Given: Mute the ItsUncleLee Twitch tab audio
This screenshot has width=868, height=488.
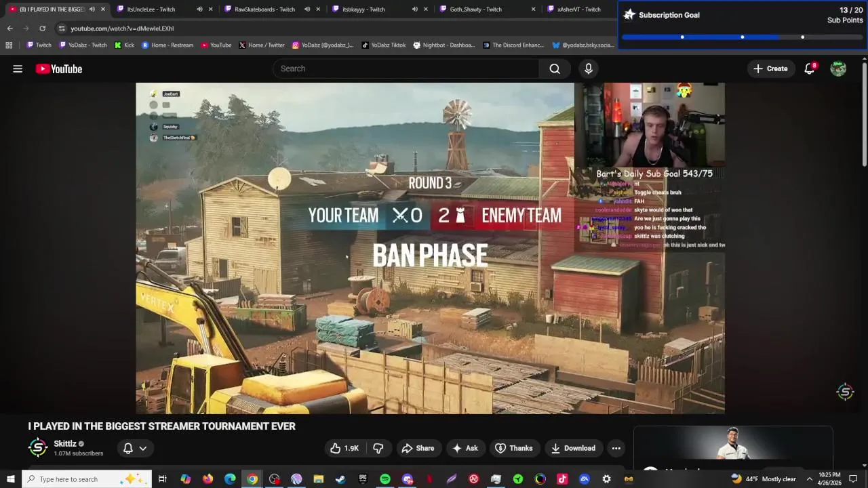Looking at the screenshot, I should (199, 9).
